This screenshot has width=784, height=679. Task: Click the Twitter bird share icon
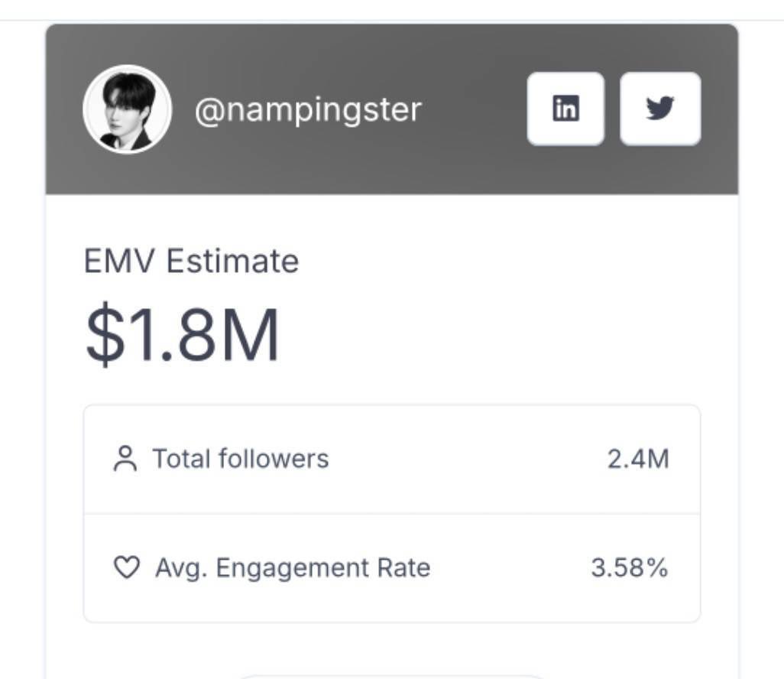click(x=660, y=109)
